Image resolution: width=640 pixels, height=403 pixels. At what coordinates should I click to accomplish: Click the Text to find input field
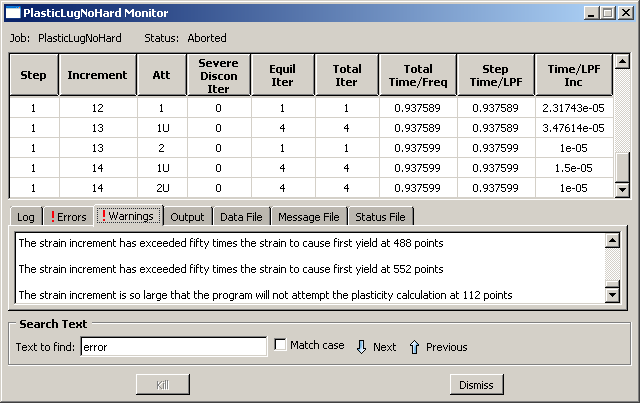172,347
